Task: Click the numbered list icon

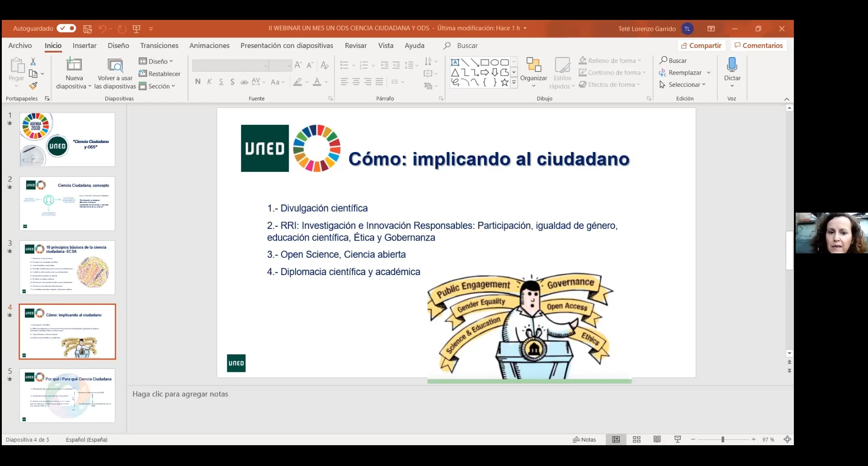Action: pos(364,65)
